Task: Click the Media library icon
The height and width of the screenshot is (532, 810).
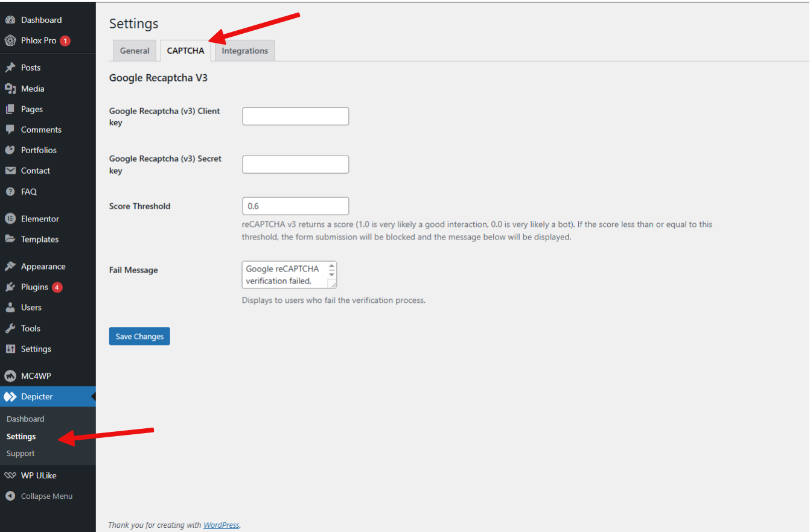Action: (10, 89)
